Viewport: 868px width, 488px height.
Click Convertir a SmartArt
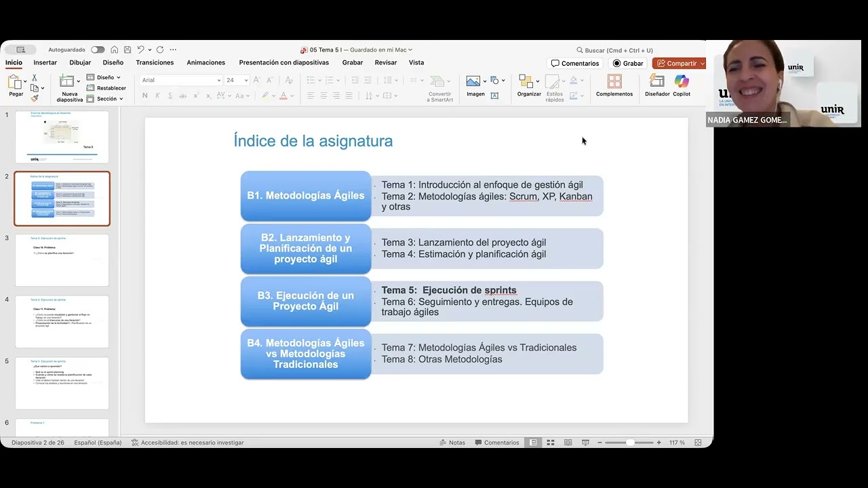coord(439,88)
